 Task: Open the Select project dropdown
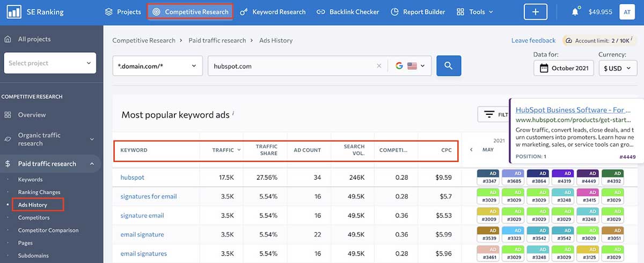point(50,63)
